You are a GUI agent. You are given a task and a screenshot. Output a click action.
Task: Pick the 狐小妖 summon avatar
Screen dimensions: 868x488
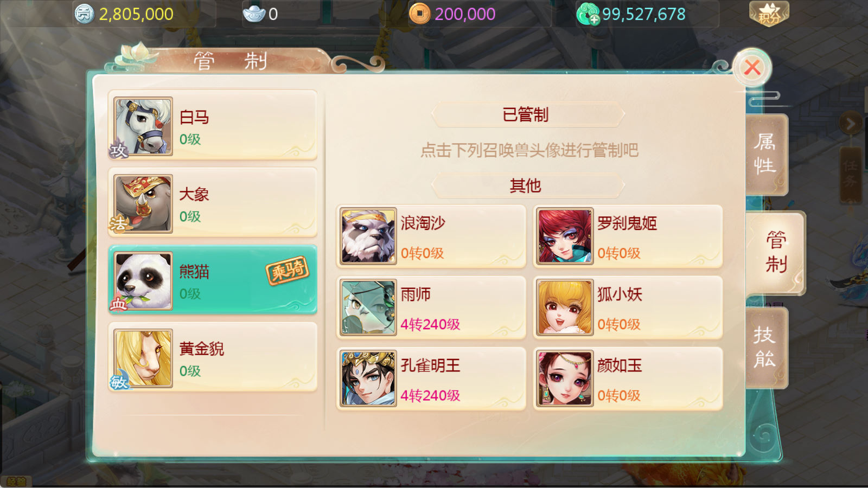coord(565,307)
